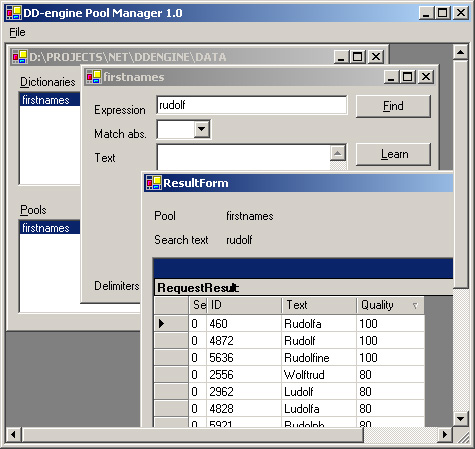Maximize the main Pool Manager window
This screenshot has height=449, width=475.
(443, 13)
